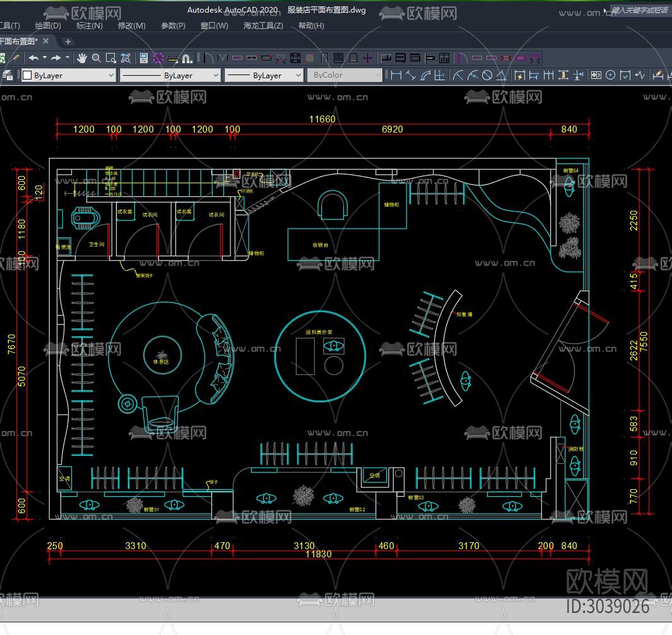Screen dimensions: 672x635
Task: Select the 7670 left dimension text
Action: [11, 344]
